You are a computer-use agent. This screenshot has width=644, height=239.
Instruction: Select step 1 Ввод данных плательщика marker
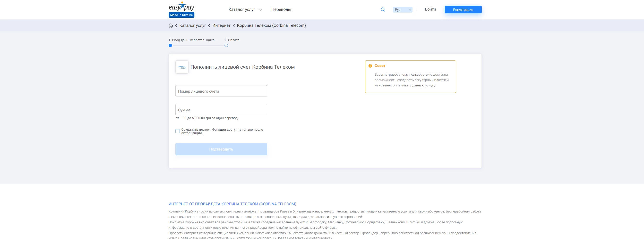coord(170,46)
